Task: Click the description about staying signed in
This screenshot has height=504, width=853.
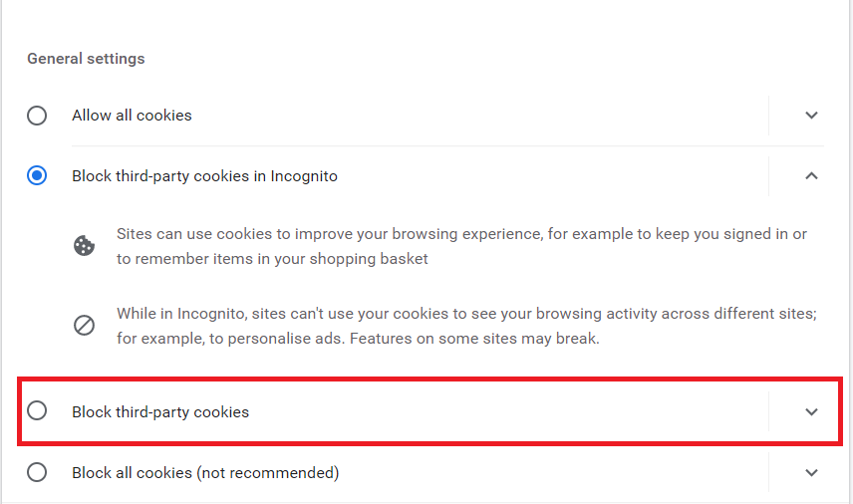Action: pos(461,246)
